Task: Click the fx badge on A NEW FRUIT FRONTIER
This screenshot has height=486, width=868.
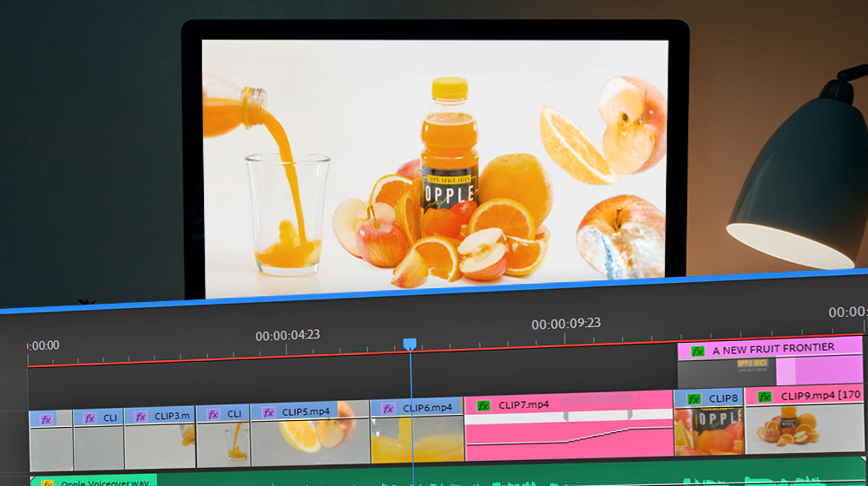Action: tap(698, 351)
